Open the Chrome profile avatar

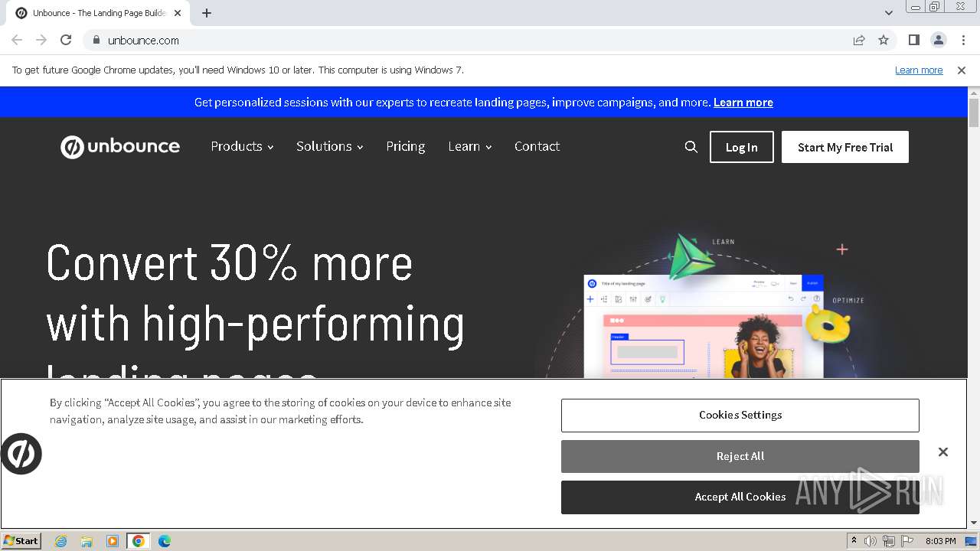(938, 40)
